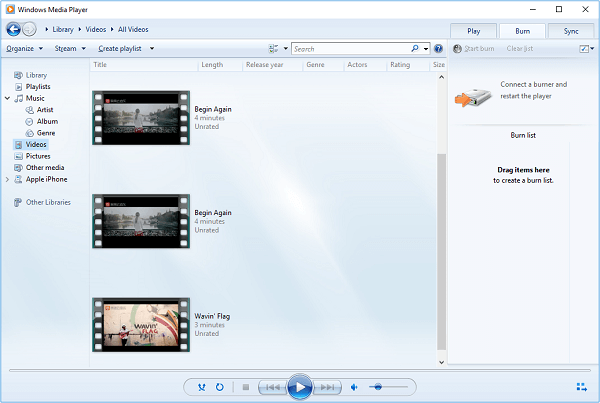Click the Start burn disc icon
The image size is (600, 403).
click(x=457, y=49)
